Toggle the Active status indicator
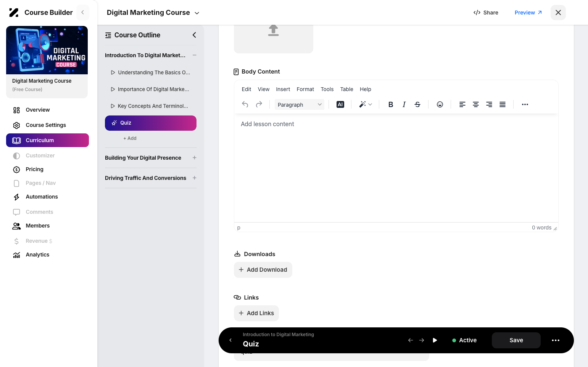The height and width of the screenshot is (367, 588). pyautogui.click(x=464, y=340)
